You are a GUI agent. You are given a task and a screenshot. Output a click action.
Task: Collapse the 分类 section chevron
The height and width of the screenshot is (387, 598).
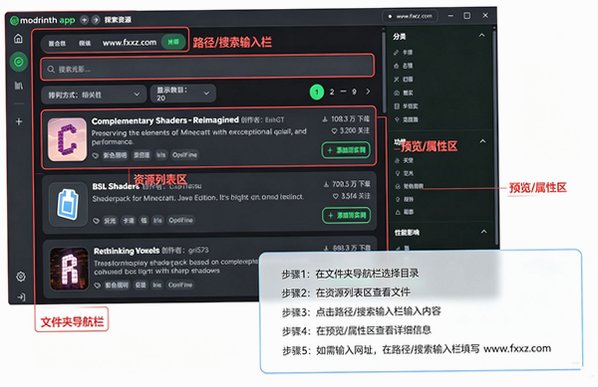click(482, 35)
